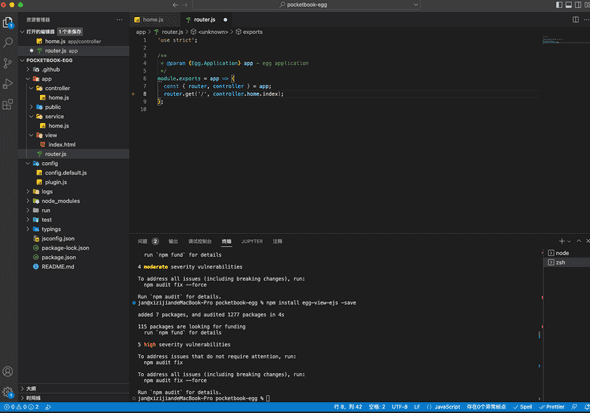This screenshot has width=590, height=413.
Task: Expand the node_modules folder
Action: (x=28, y=201)
